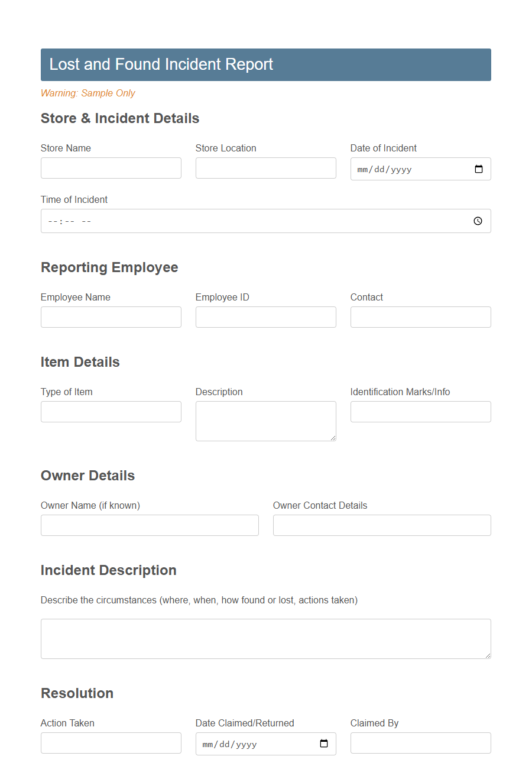Click the Lost and Found Incident Report header
The image size is (532, 769).
161,64
